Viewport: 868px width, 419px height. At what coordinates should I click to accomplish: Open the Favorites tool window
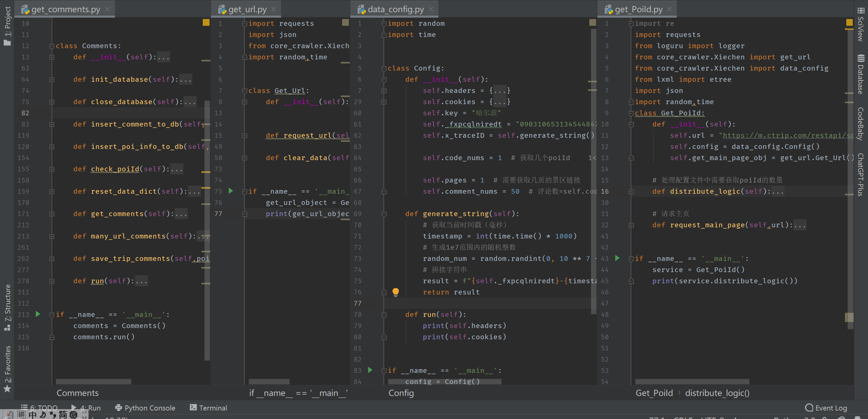[x=7, y=369]
